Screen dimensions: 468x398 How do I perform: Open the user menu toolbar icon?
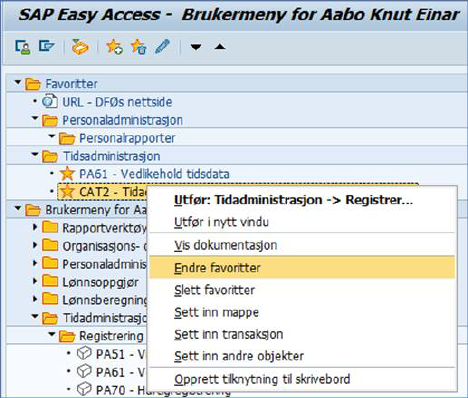click(x=22, y=47)
